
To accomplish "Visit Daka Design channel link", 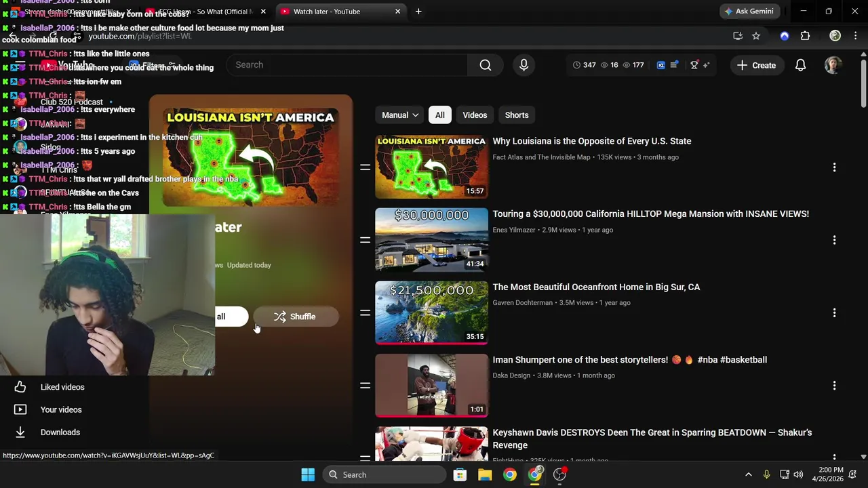I will pos(511,375).
